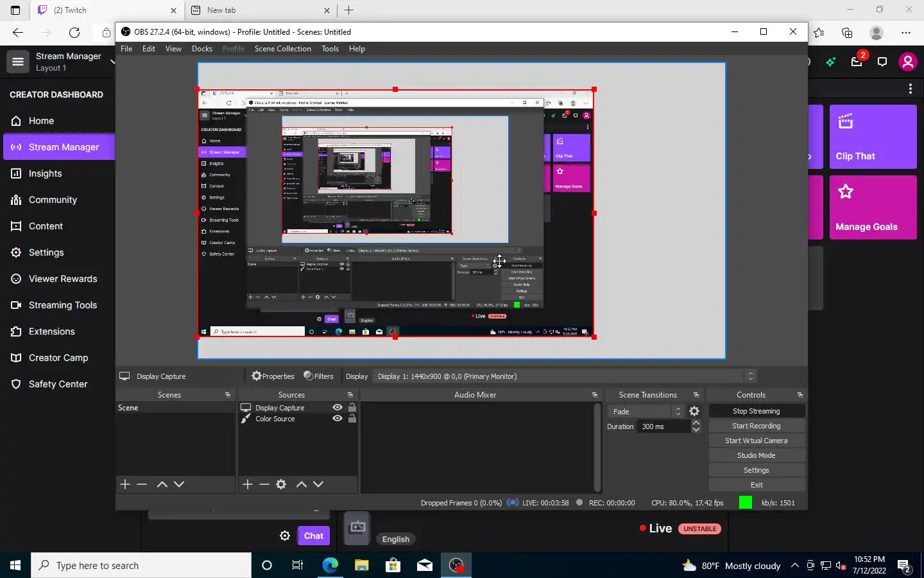Pop out the Scene Transitions dock

click(x=696, y=395)
